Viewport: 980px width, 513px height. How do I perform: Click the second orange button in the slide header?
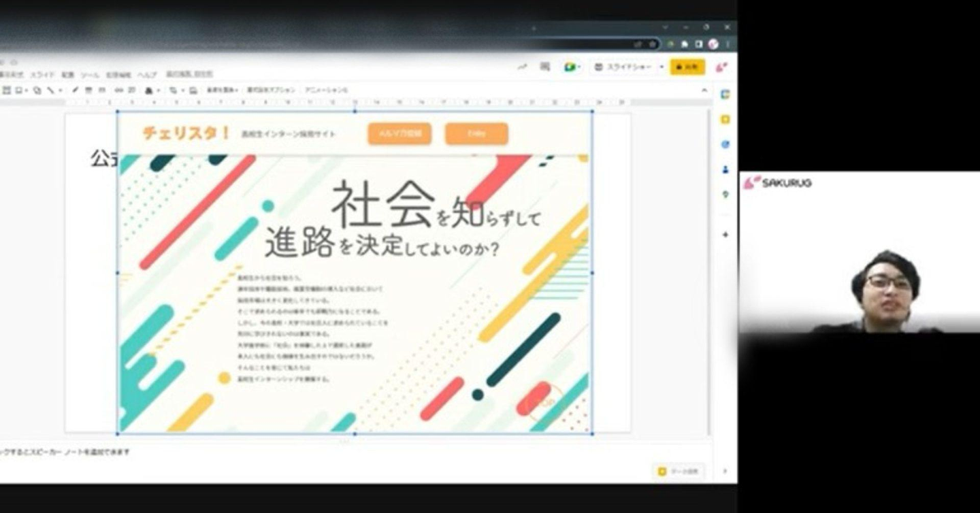(477, 134)
